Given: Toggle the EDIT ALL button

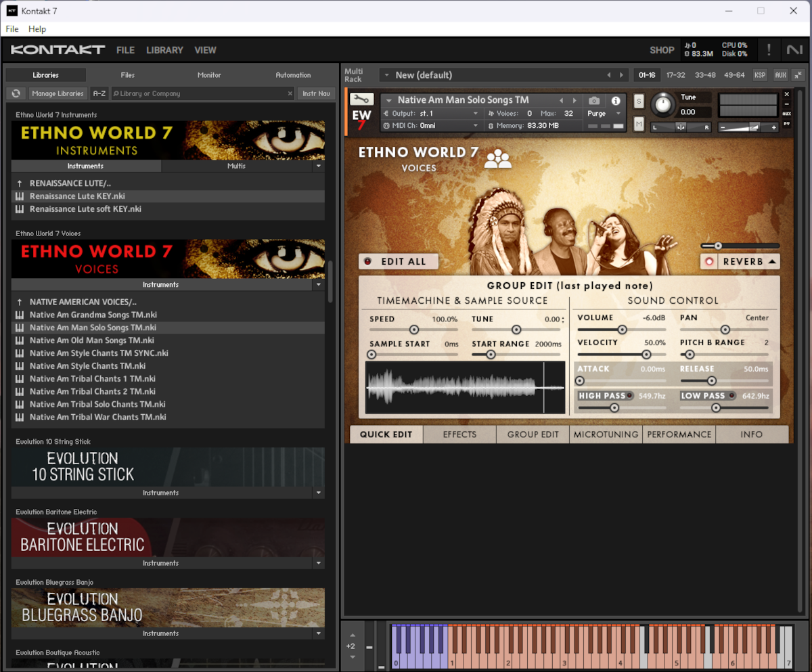Looking at the screenshot, I should click(399, 261).
